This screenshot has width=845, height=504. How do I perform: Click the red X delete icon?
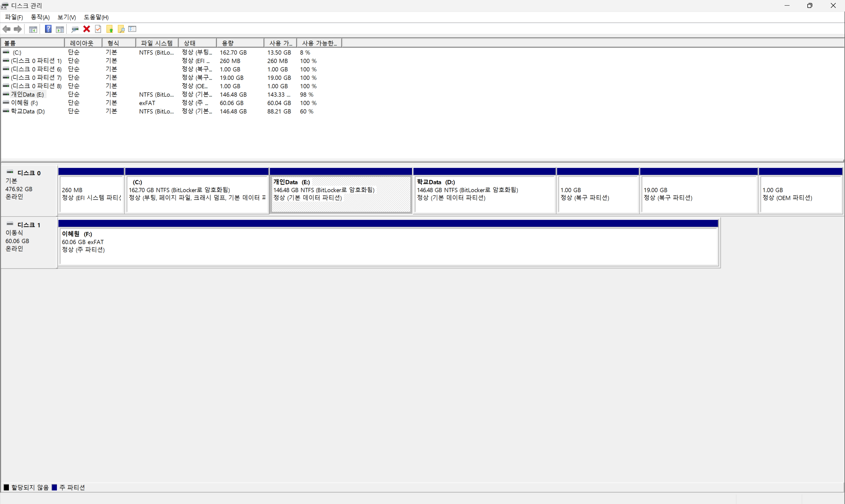point(86,29)
